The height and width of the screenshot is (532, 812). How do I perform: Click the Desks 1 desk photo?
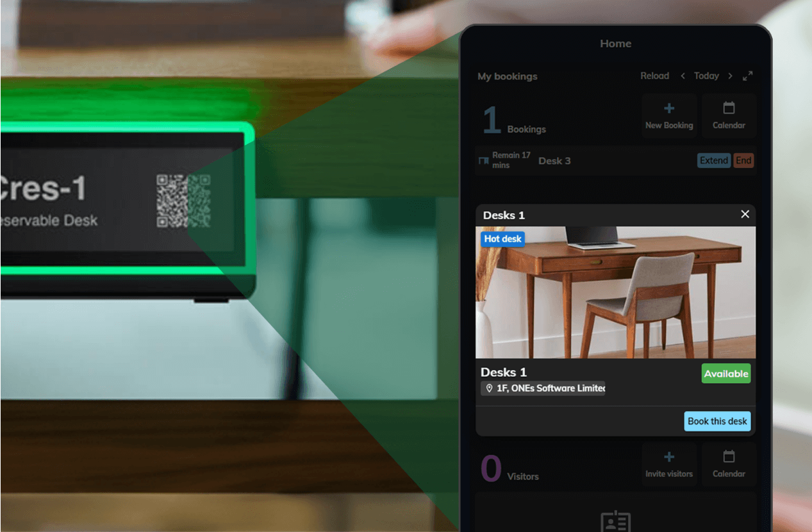pos(615,292)
